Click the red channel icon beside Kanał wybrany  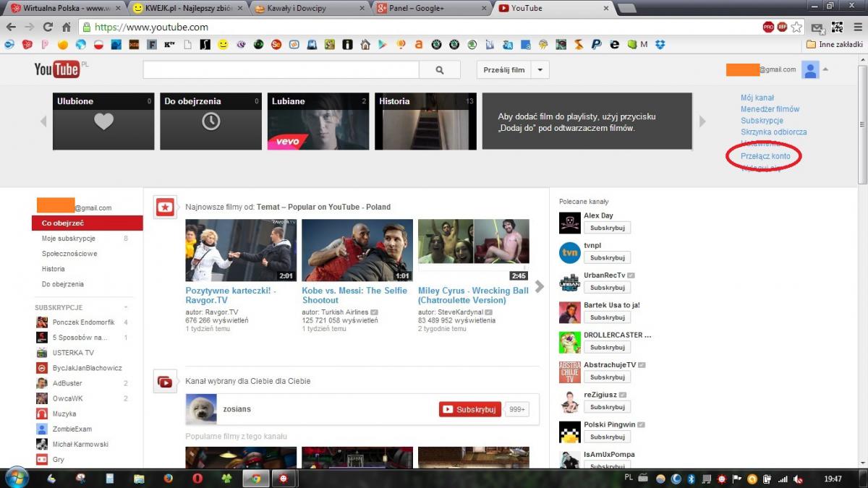pyautogui.click(x=165, y=381)
